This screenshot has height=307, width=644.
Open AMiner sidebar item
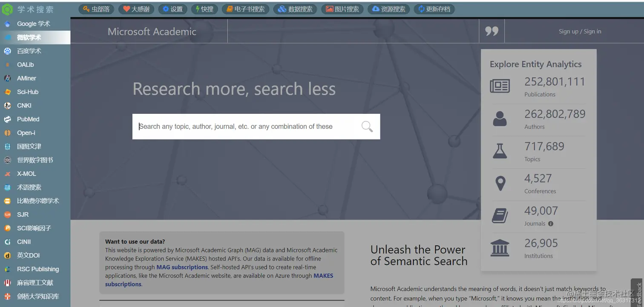pos(35,78)
